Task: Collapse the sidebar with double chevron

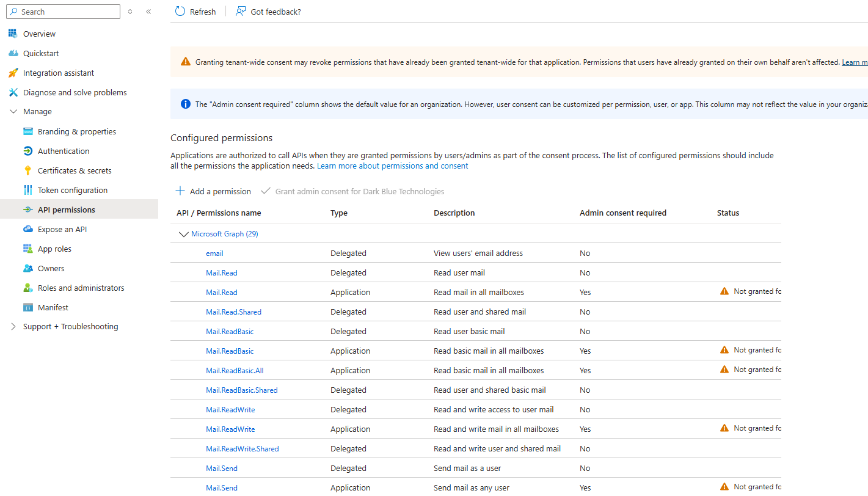Action: click(x=148, y=12)
